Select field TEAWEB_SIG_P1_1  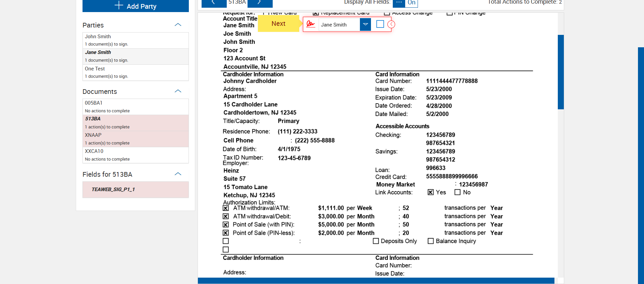(x=136, y=189)
